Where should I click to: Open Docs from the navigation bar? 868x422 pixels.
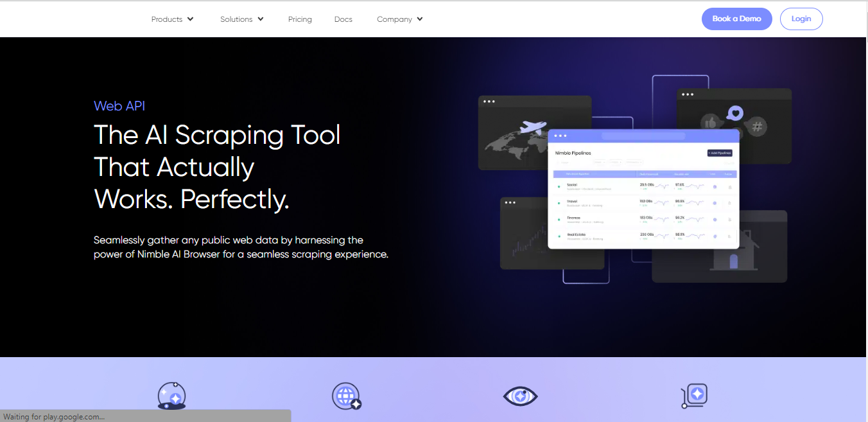point(343,19)
